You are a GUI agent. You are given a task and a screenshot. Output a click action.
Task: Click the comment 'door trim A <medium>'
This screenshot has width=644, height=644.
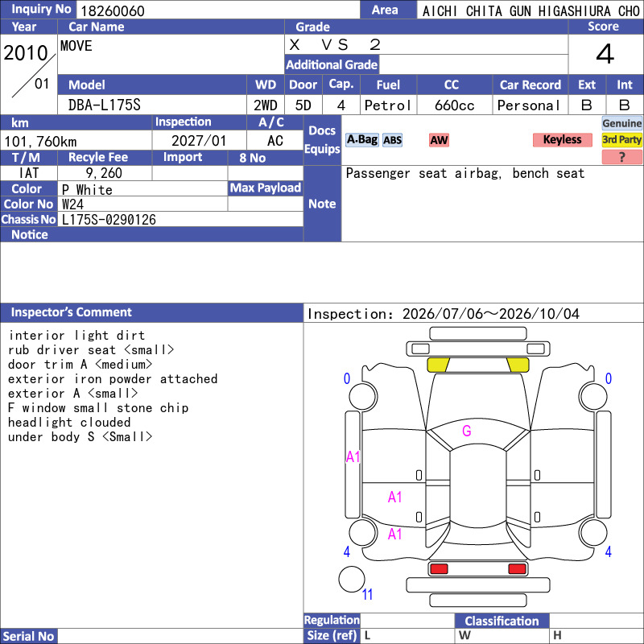click(x=80, y=365)
